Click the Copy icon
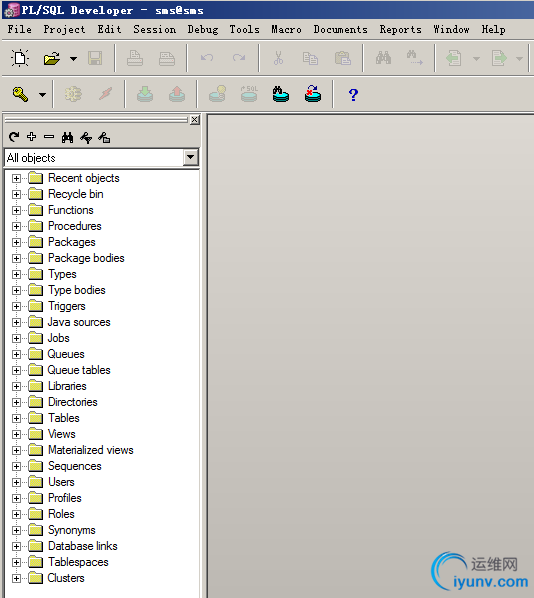The height and width of the screenshot is (598, 534). pos(310,58)
